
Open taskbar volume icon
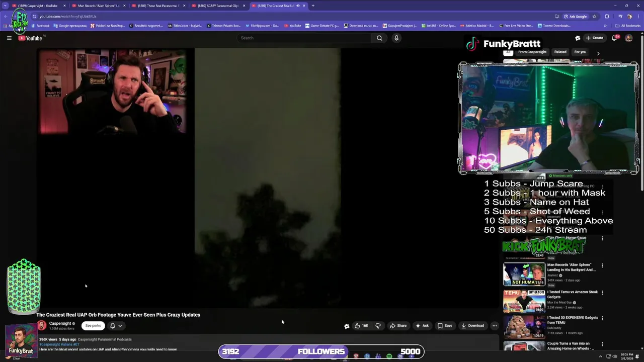coord(615,356)
